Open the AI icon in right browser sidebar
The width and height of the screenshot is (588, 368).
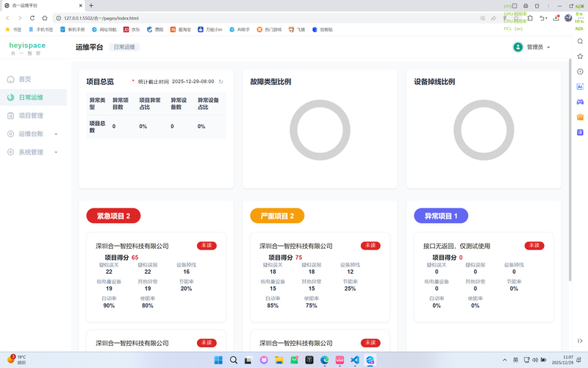pyautogui.click(x=580, y=87)
